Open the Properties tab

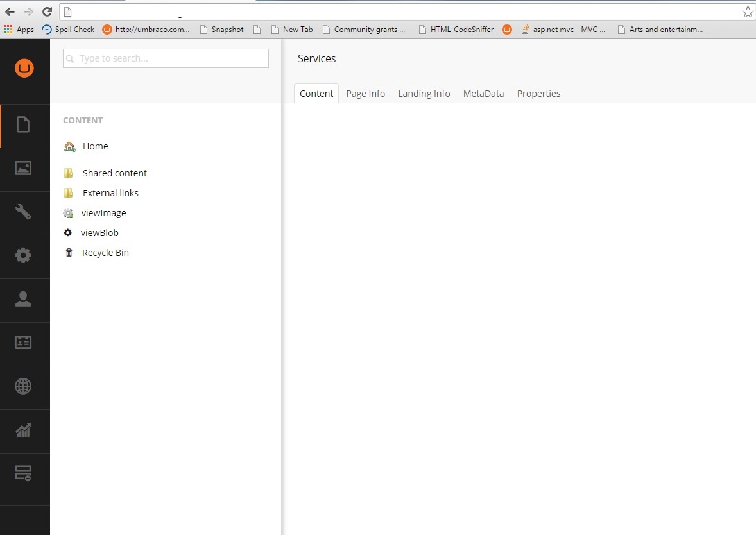(538, 93)
